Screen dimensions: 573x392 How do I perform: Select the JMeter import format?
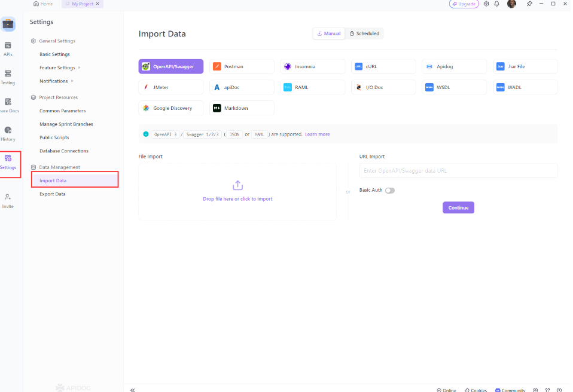[x=170, y=87]
